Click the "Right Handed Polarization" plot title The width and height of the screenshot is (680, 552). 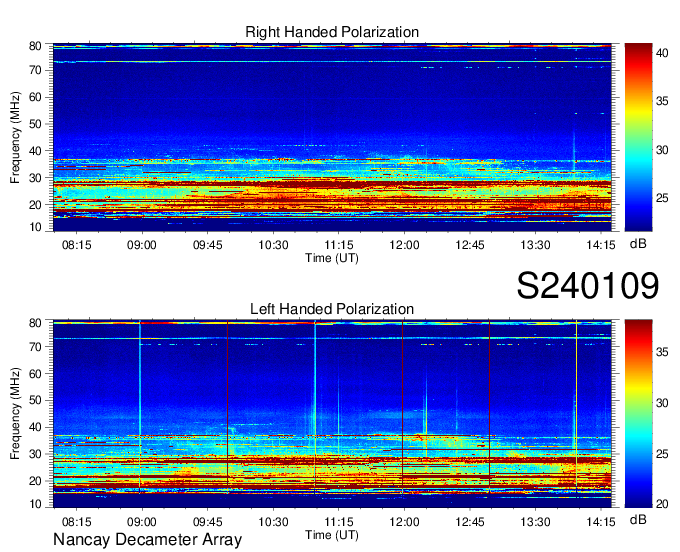(x=332, y=32)
